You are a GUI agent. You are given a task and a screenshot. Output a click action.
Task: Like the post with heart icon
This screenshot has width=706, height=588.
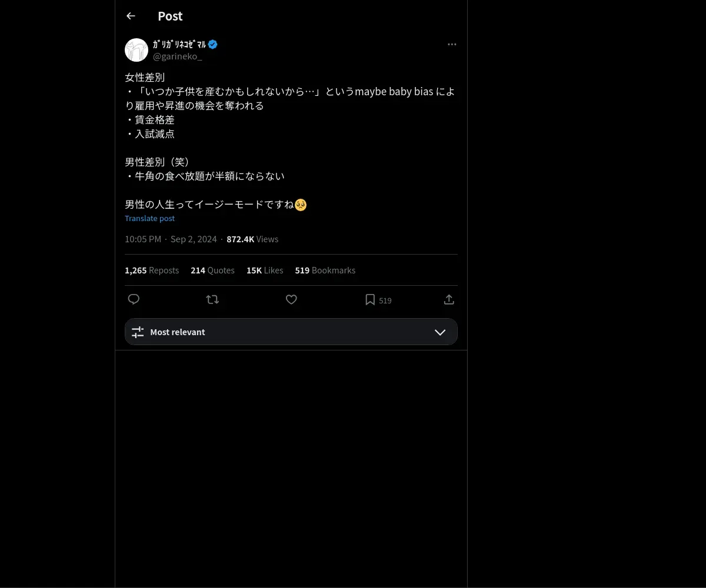click(x=291, y=299)
